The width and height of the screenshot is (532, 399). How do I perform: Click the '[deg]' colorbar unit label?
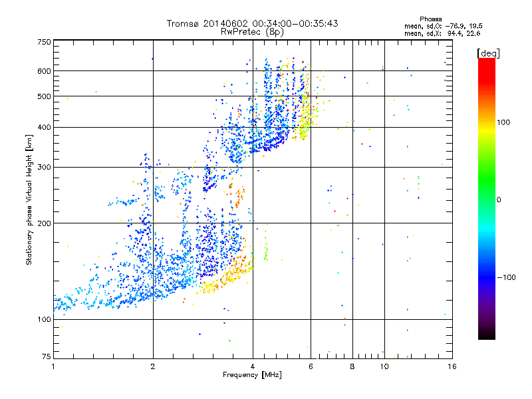pos(488,53)
